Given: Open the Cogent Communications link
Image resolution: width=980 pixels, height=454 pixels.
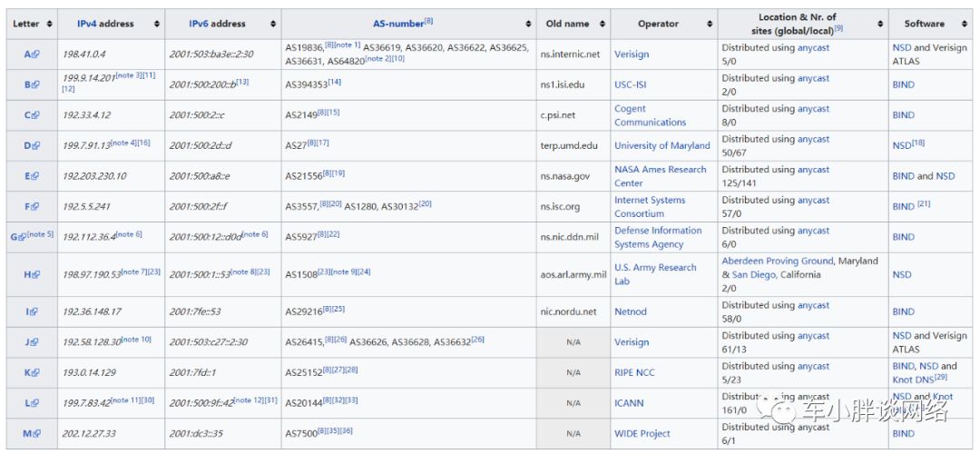Looking at the screenshot, I should pos(650,115).
